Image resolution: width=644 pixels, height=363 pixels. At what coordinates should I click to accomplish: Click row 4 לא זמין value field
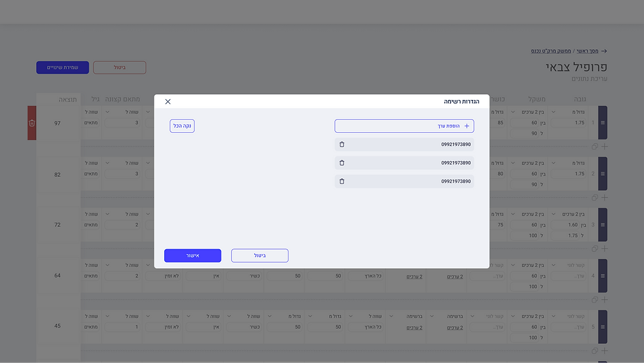(163, 276)
